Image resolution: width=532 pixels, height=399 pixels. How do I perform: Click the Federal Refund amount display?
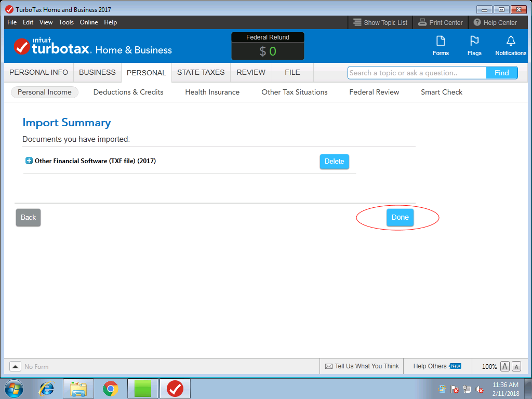click(268, 51)
